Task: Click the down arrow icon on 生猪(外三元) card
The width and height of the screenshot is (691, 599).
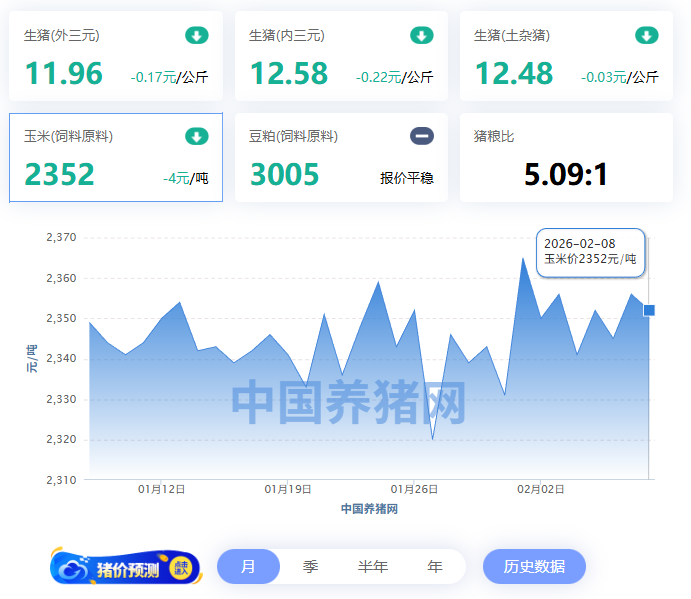Action: click(197, 36)
